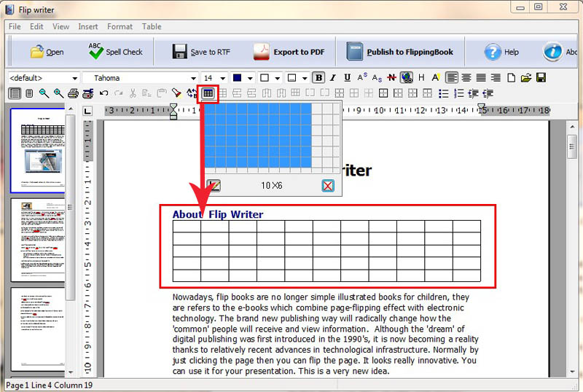Open the File menu
The width and height of the screenshot is (583, 392).
(15, 26)
